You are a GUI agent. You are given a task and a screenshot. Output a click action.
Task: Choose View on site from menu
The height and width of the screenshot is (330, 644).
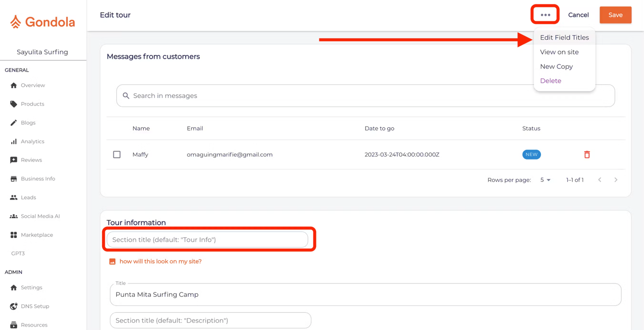559,52
